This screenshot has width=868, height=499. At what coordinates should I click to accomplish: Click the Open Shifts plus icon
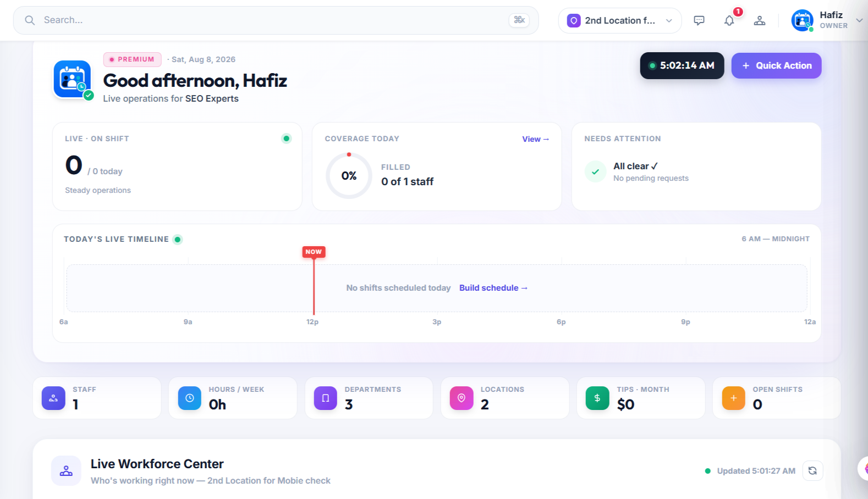[x=734, y=398]
